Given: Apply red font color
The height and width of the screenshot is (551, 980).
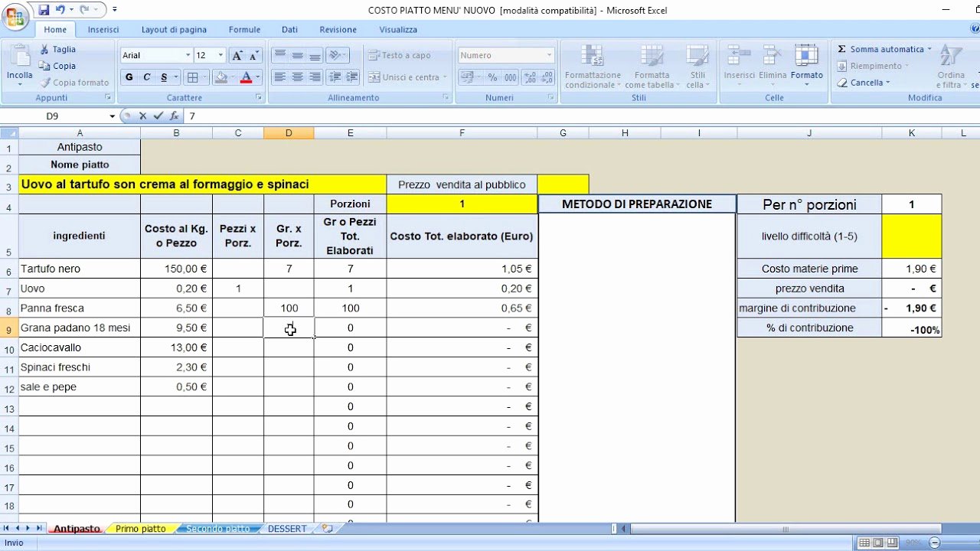Looking at the screenshot, I should coord(246,77).
